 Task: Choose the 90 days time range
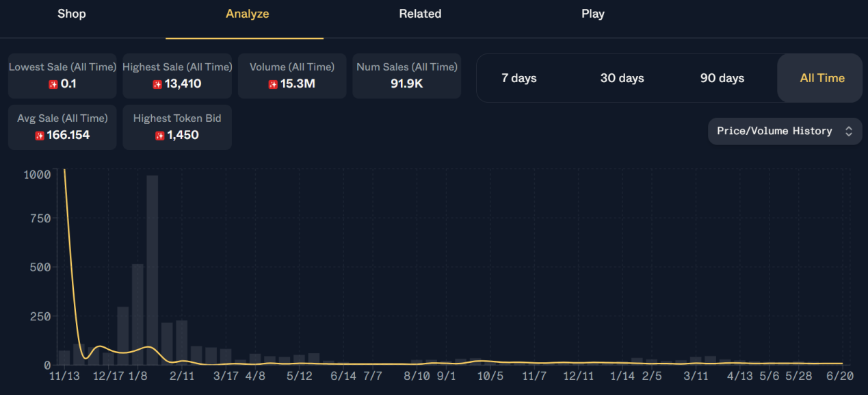pyautogui.click(x=722, y=78)
